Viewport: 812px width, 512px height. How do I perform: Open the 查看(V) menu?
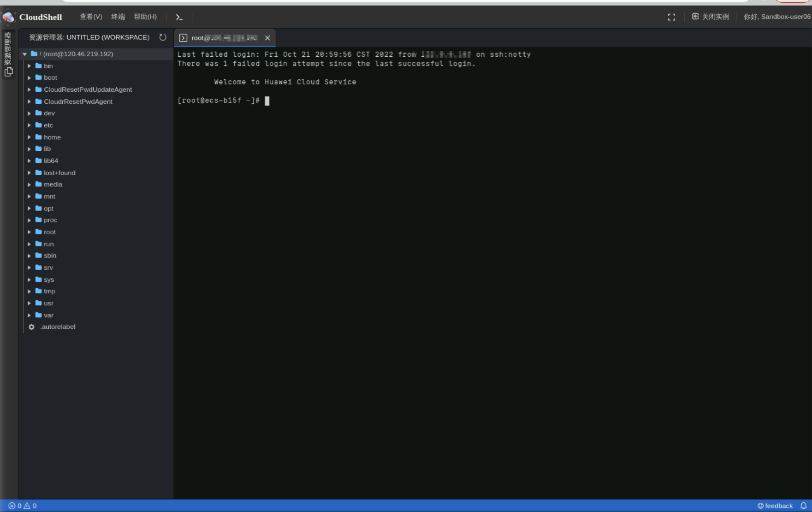pyautogui.click(x=91, y=17)
